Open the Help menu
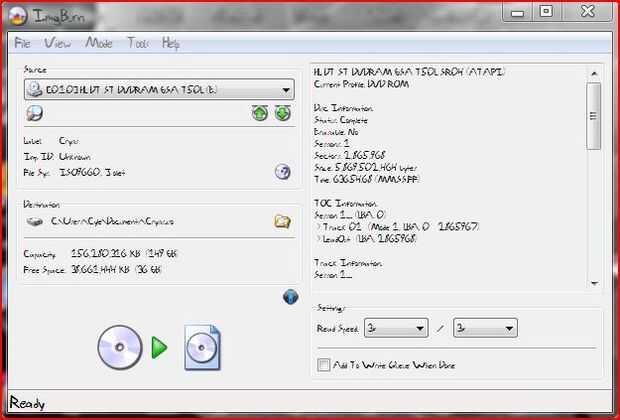This screenshot has height=420, width=620. (x=171, y=43)
